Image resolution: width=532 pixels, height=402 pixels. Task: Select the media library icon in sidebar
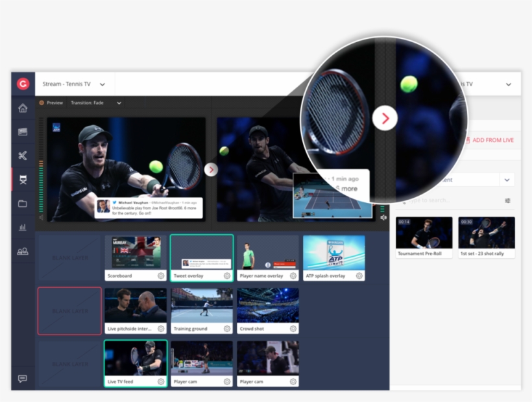[23, 132]
